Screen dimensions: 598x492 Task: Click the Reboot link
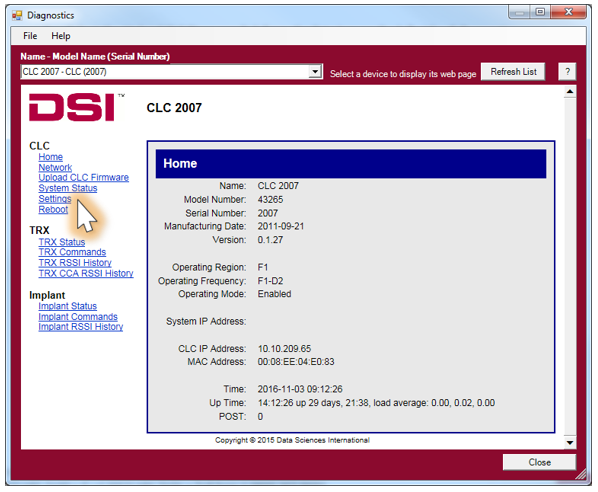(53, 209)
